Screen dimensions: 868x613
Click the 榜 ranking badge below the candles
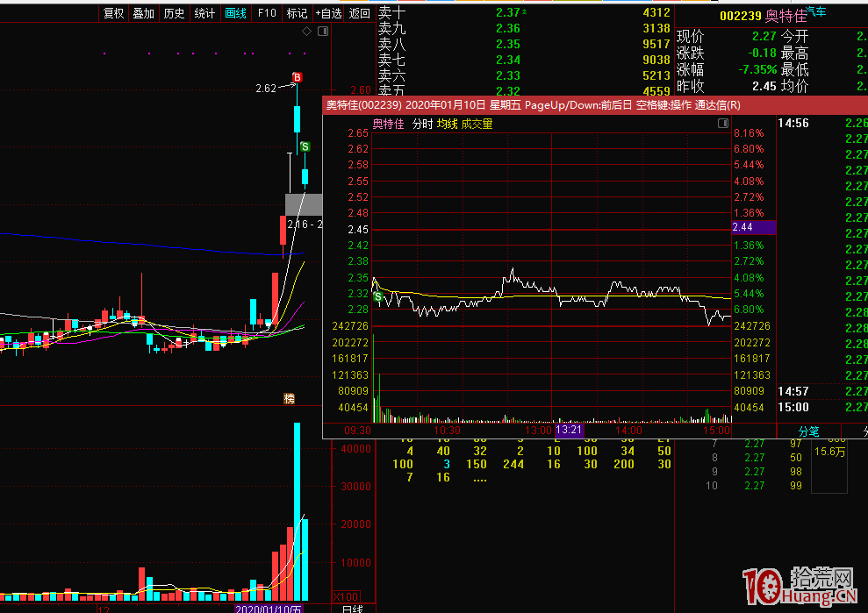click(289, 399)
